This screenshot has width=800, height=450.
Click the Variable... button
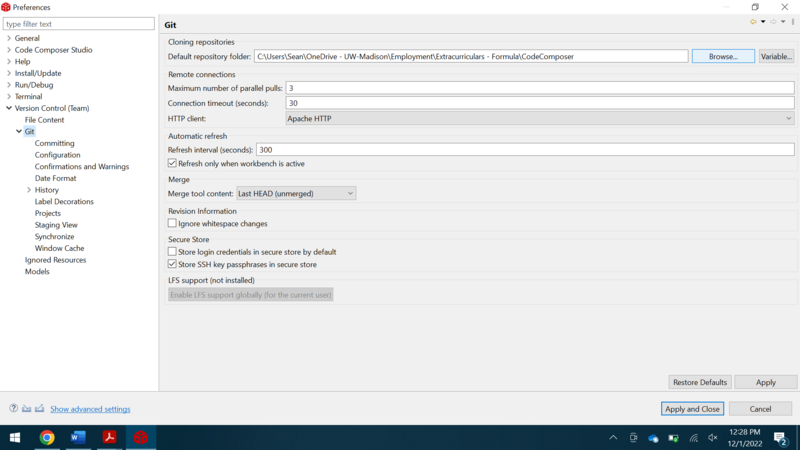(776, 56)
